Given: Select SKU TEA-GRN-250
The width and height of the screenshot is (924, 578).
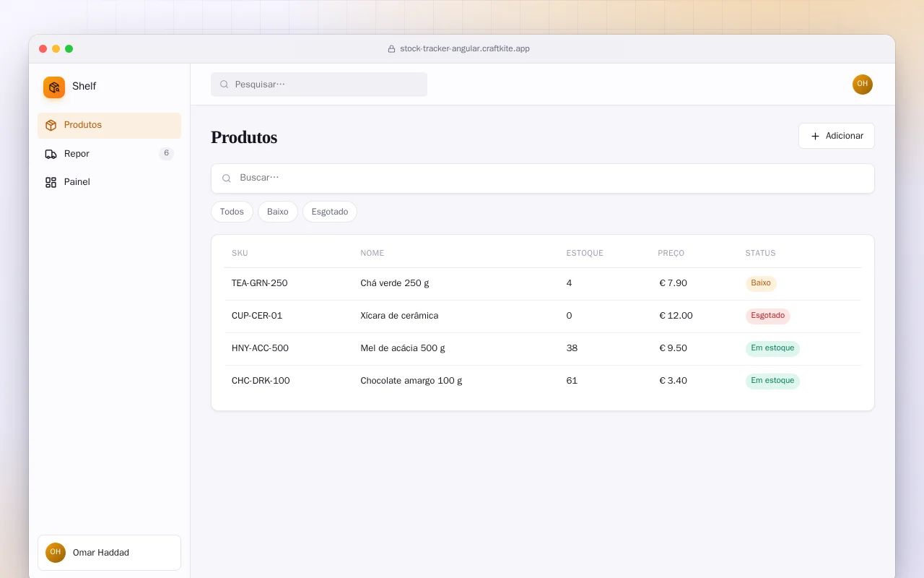Looking at the screenshot, I should pyautogui.click(x=260, y=283).
